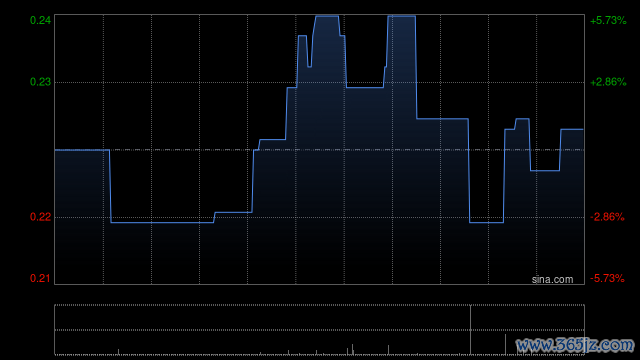Click the dashed previous-close reference line
The width and height of the screenshot is (640, 360).
319,150
